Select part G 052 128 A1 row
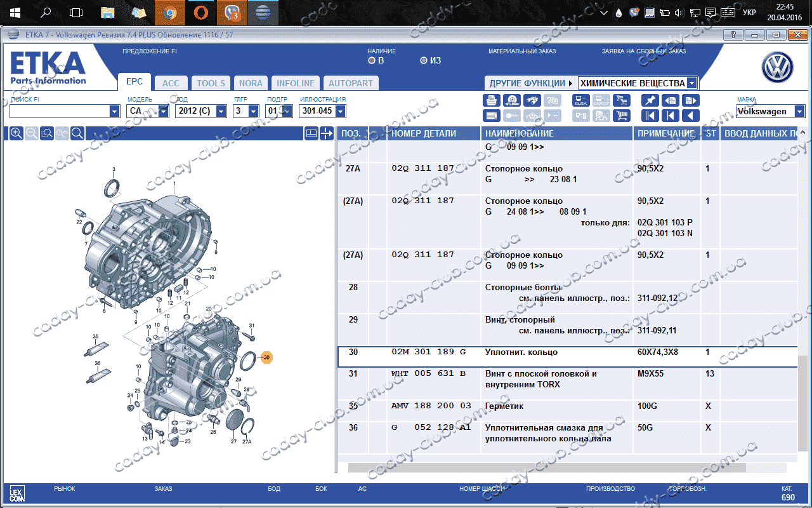Image resolution: width=812 pixels, height=508 pixels. point(568,437)
